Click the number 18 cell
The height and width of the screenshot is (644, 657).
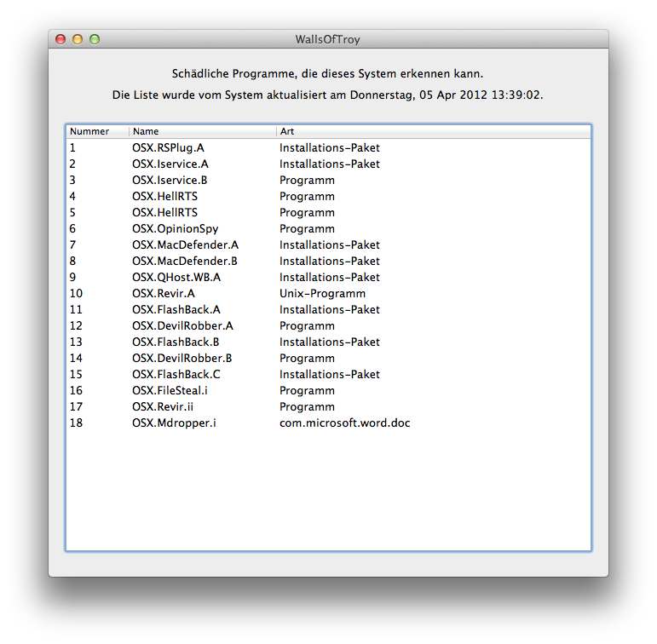(x=76, y=423)
